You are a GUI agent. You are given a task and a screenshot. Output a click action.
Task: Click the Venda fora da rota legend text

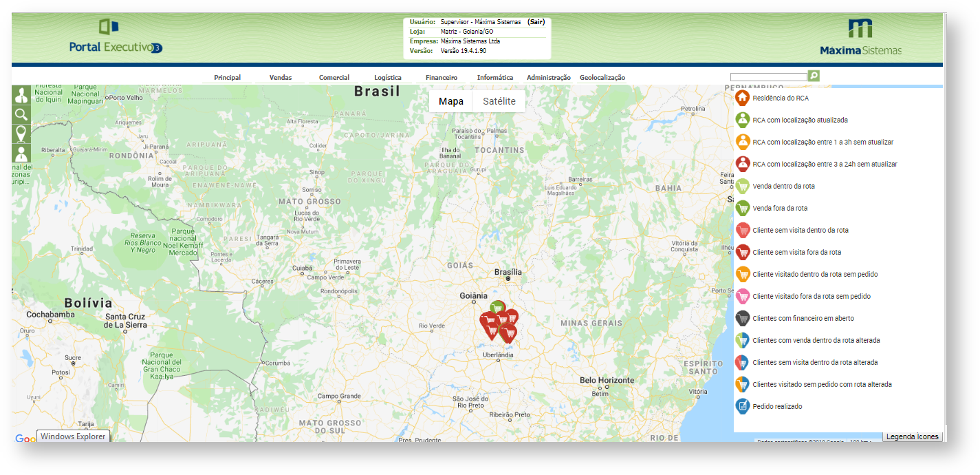tap(780, 208)
